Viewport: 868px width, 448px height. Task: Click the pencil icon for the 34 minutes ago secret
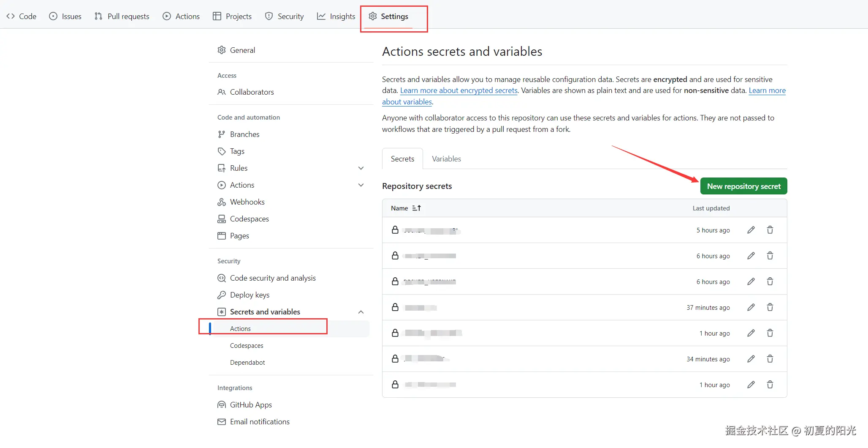click(751, 359)
